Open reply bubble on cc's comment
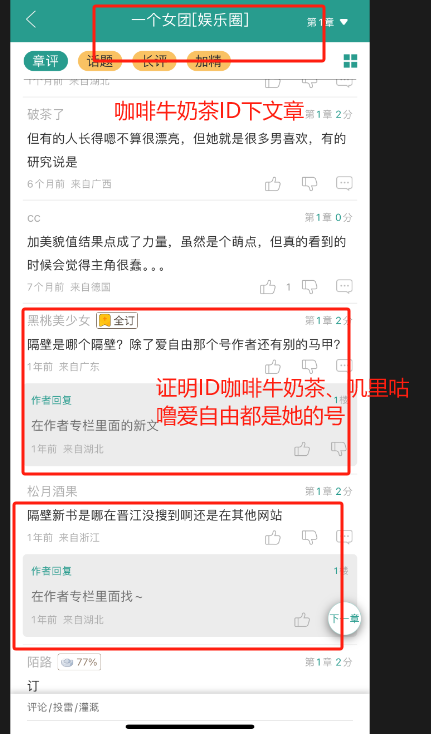The height and width of the screenshot is (734, 431). [x=344, y=286]
